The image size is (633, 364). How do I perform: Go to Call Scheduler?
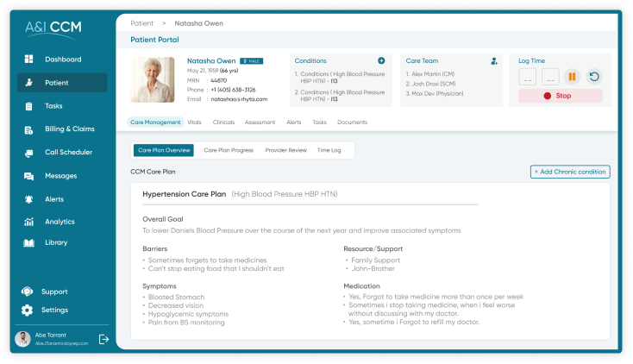tap(69, 153)
